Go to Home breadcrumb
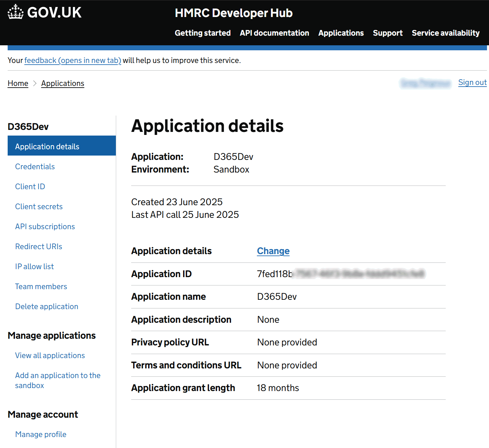The image size is (489, 448). coord(18,83)
